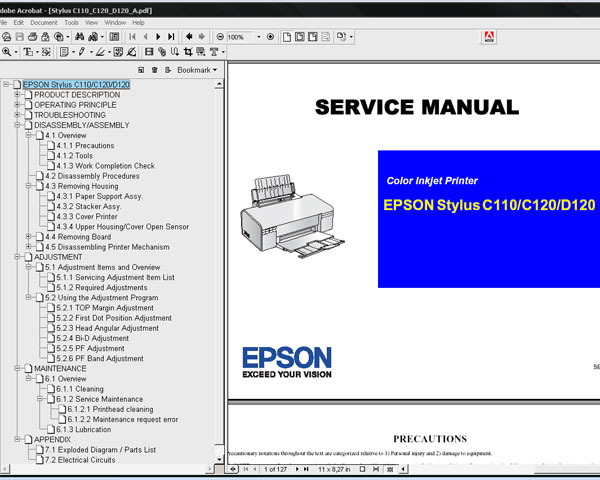The height and width of the screenshot is (480, 600).
Task: Click the delete bookmark trash icon
Action: [155, 70]
